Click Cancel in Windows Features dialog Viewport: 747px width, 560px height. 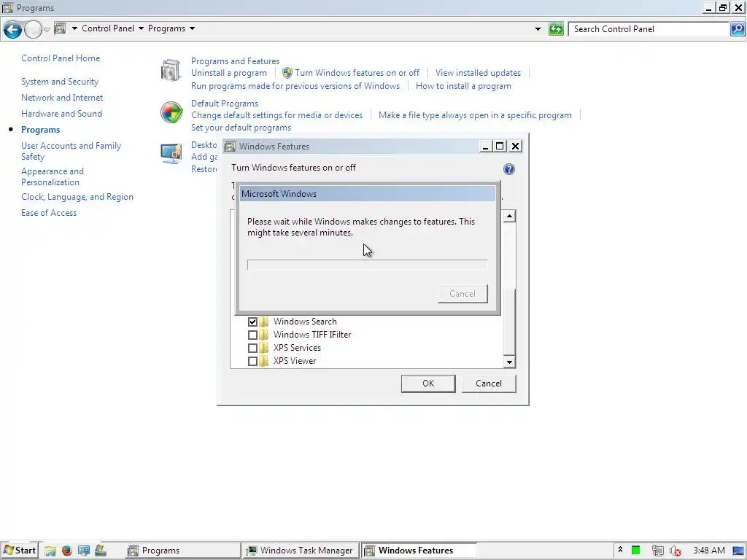[488, 384]
